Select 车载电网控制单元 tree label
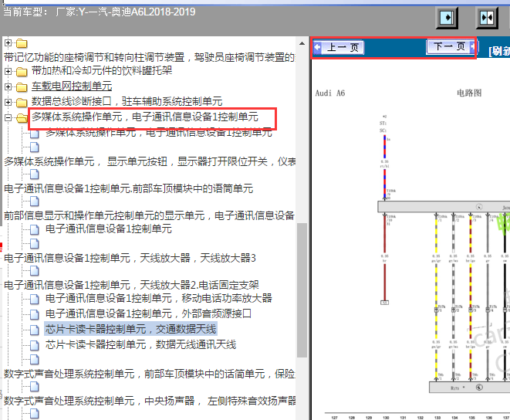The height and width of the screenshot is (420, 510). click(72, 86)
